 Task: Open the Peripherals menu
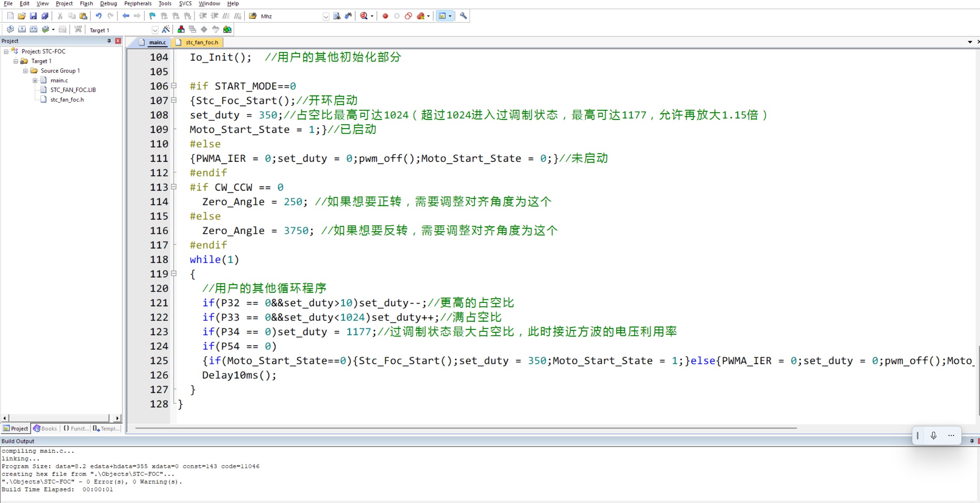137,3
